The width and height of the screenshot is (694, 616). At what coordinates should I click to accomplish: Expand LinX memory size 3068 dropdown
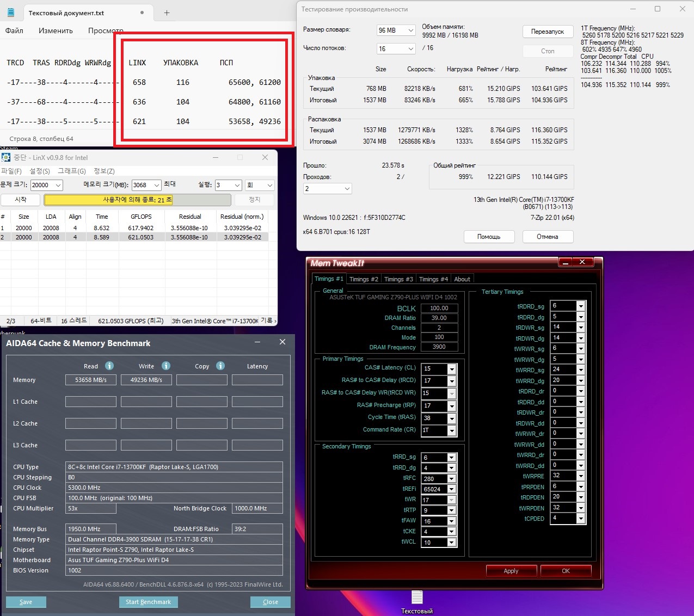pyautogui.click(x=156, y=185)
